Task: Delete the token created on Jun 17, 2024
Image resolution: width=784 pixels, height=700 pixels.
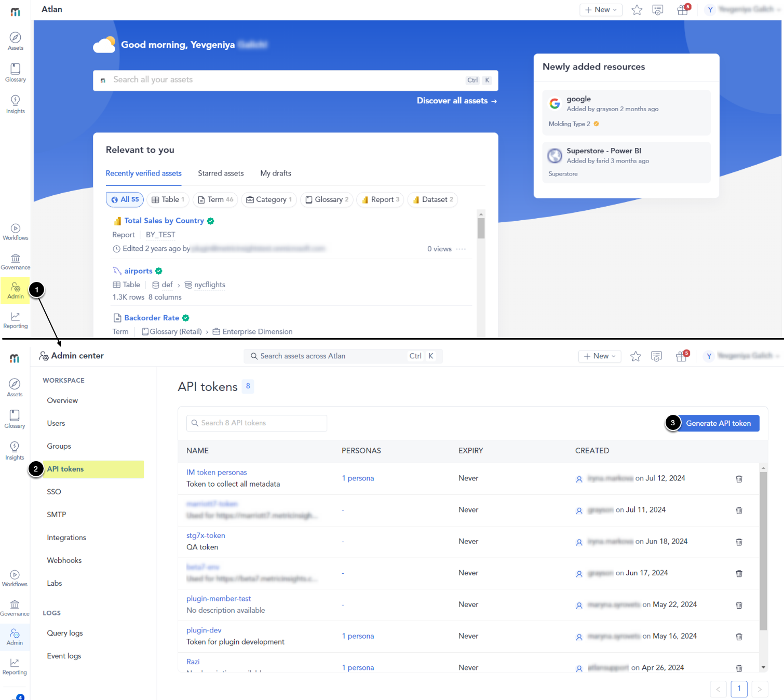Action: [x=739, y=574]
